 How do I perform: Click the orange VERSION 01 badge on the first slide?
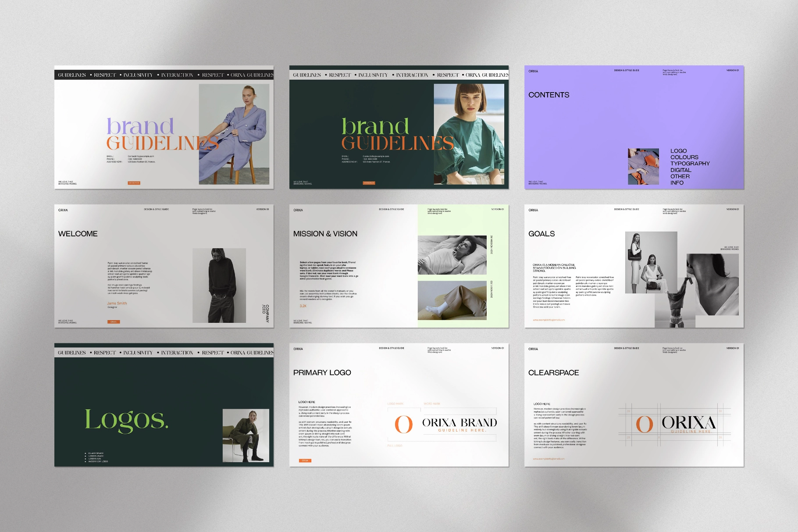coord(135,182)
